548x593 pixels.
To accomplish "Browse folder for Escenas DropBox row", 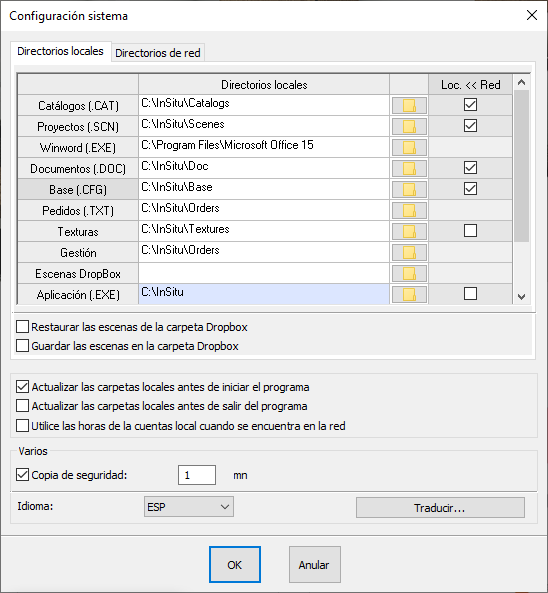I will [x=409, y=273].
